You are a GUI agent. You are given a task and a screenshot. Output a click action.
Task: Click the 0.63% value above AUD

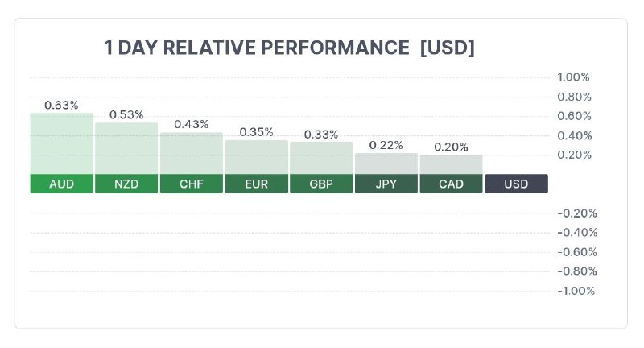click(x=61, y=105)
